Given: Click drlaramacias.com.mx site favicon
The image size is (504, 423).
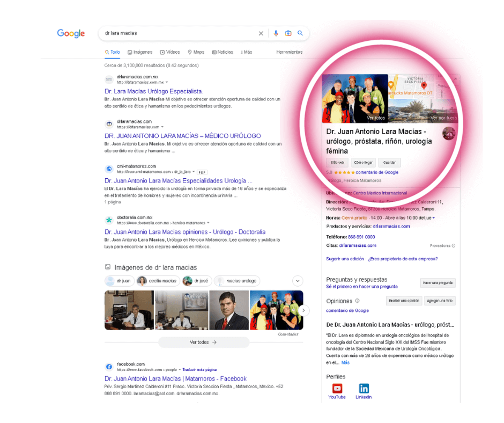Looking at the screenshot, I should tap(109, 79).
